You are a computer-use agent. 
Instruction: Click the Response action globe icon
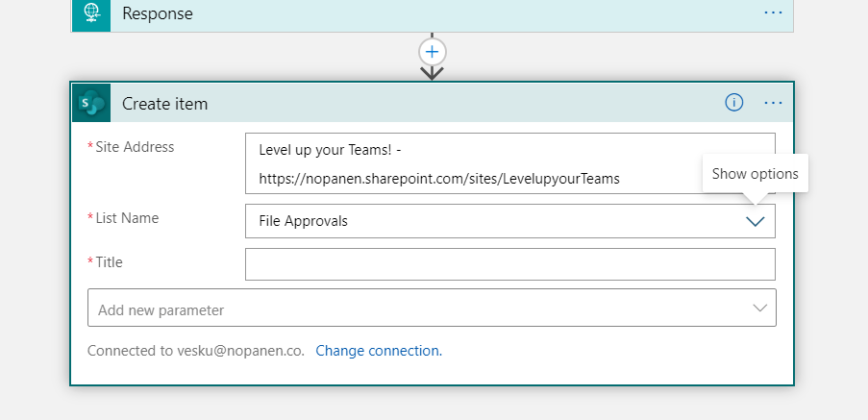pos(91,14)
